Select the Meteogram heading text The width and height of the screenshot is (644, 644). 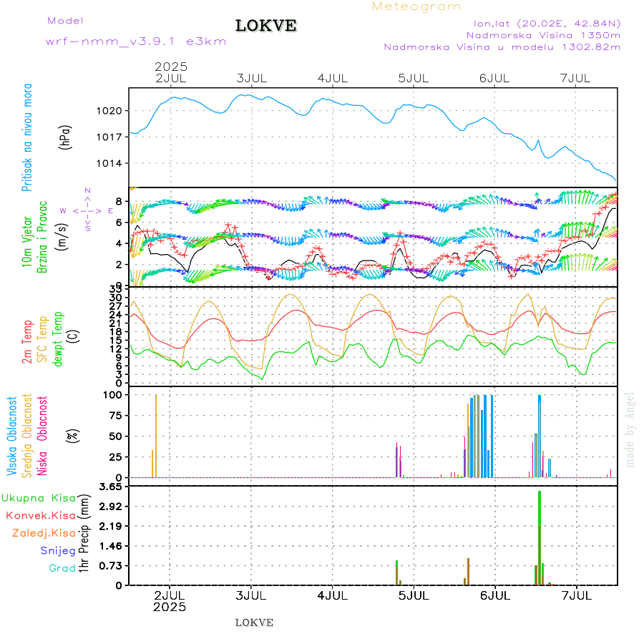416,6
